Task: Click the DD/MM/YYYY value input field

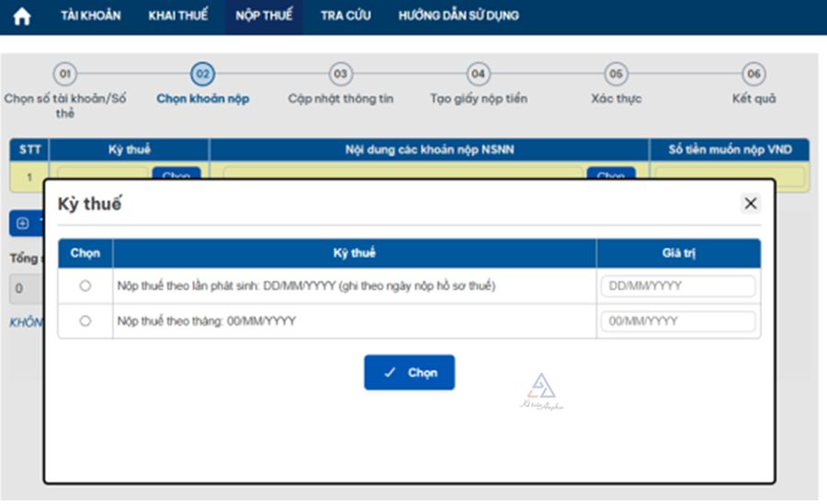Action: click(678, 286)
